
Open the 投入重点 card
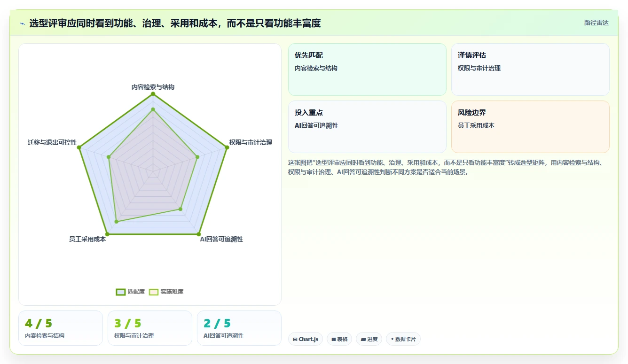(367, 127)
